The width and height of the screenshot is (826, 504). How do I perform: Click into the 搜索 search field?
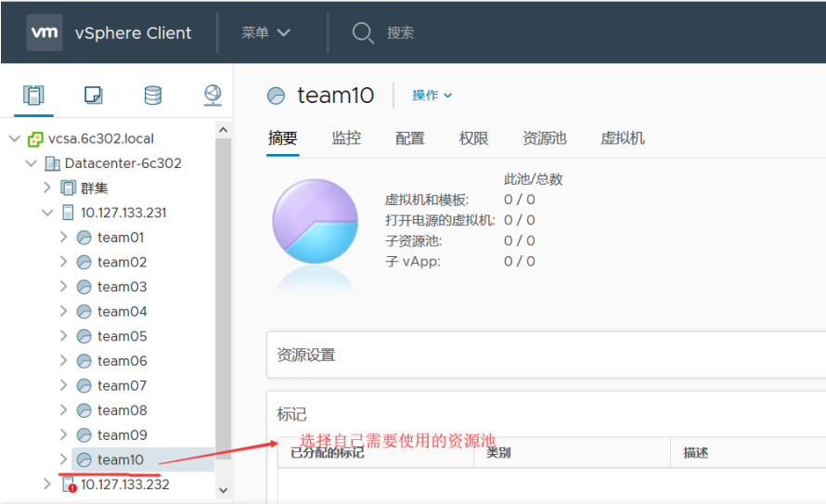pos(400,33)
